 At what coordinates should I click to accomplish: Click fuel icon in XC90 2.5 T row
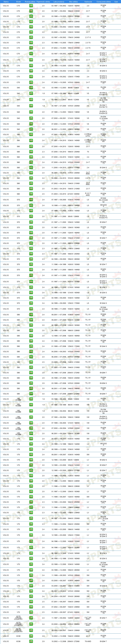point(31,636)
